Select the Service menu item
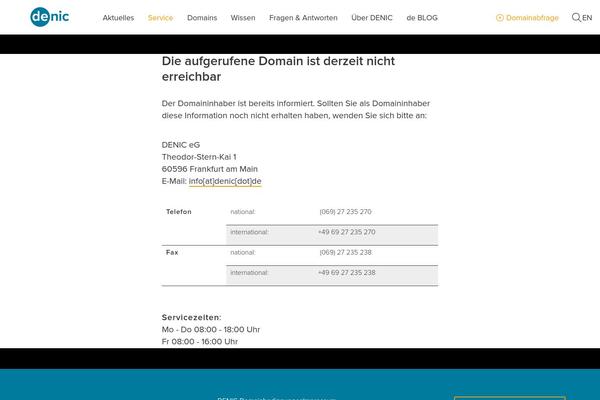 [x=160, y=18]
